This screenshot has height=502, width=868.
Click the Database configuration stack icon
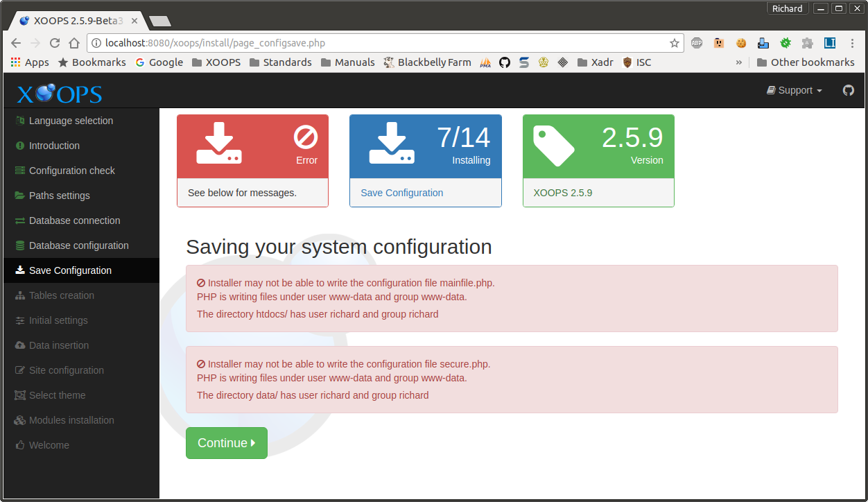click(x=19, y=245)
